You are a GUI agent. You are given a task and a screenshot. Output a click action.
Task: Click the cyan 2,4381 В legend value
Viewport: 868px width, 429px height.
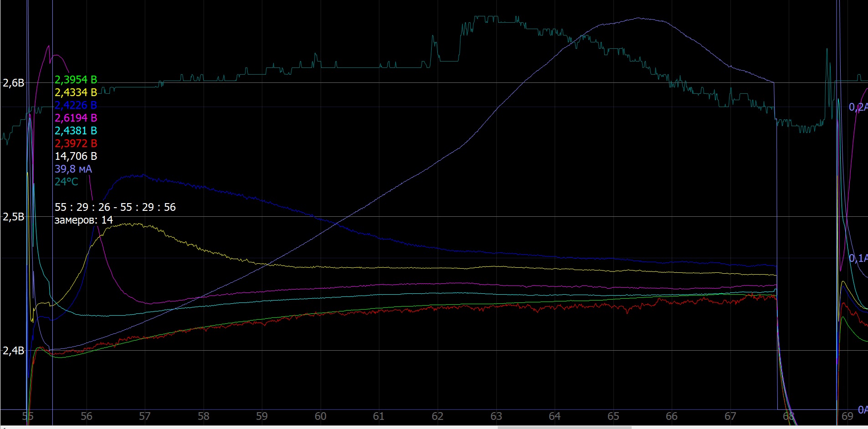[x=76, y=131]
